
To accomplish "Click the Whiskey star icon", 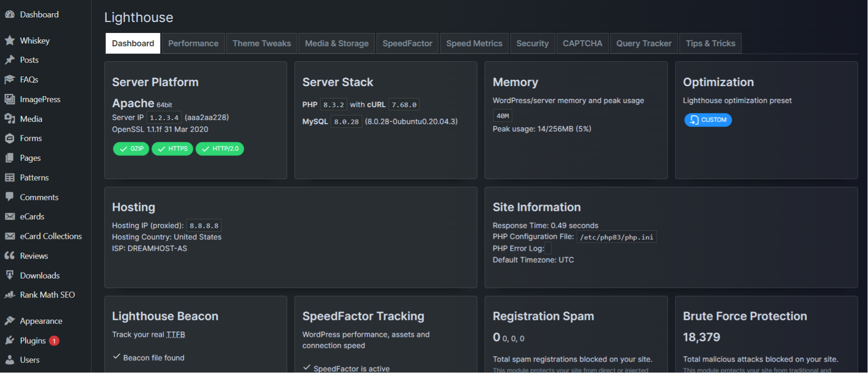I will point(10,41).
